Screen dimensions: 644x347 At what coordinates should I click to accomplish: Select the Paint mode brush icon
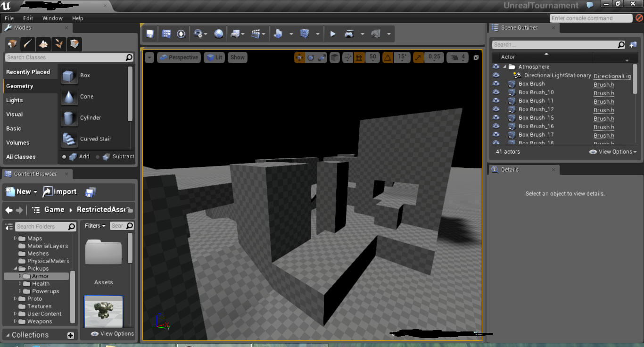28,44
